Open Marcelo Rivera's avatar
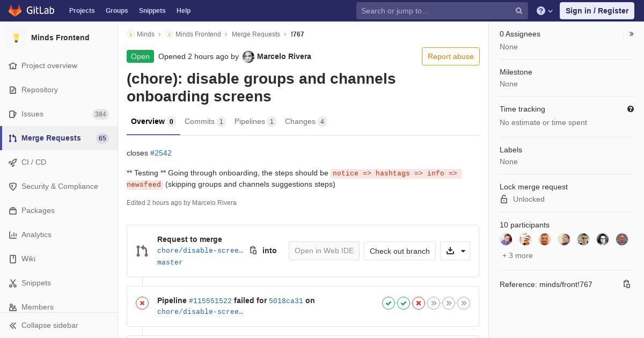Image resolution: width=644 pixels, height=338 pixels. 248,57
